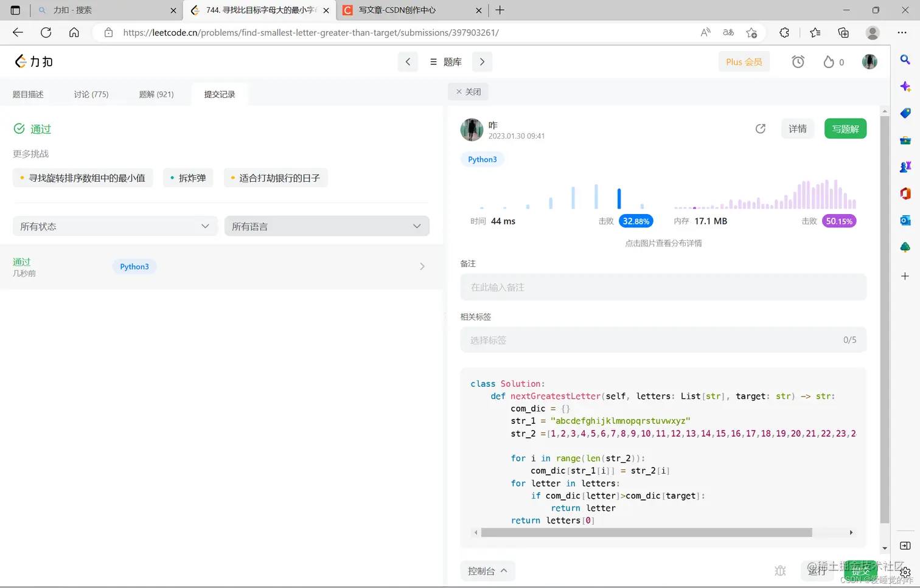Click the LeetCode 力扣 logo
920x588 pixels.
[34, 61]
